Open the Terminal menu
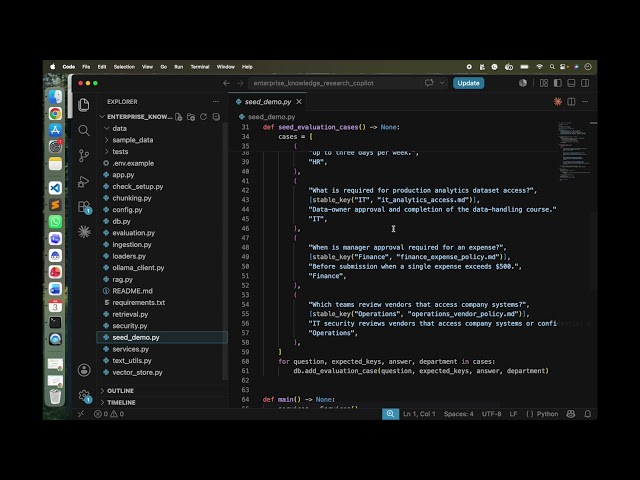Image resolution: width=640 pixels, height=480 pixels. coord(200,67)
